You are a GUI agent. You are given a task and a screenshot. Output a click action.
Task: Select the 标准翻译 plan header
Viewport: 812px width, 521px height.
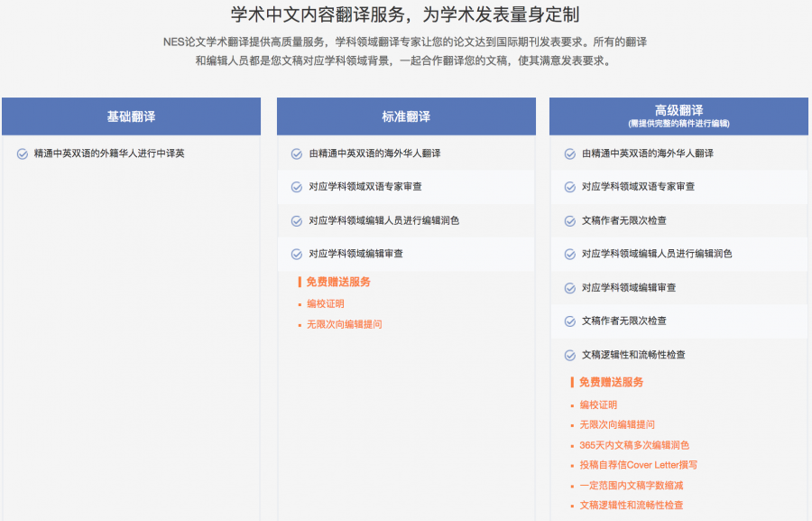tap(406, 116)
